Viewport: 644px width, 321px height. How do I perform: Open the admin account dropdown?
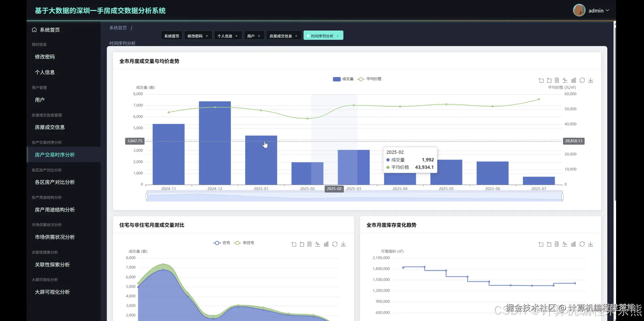point(599,11)
